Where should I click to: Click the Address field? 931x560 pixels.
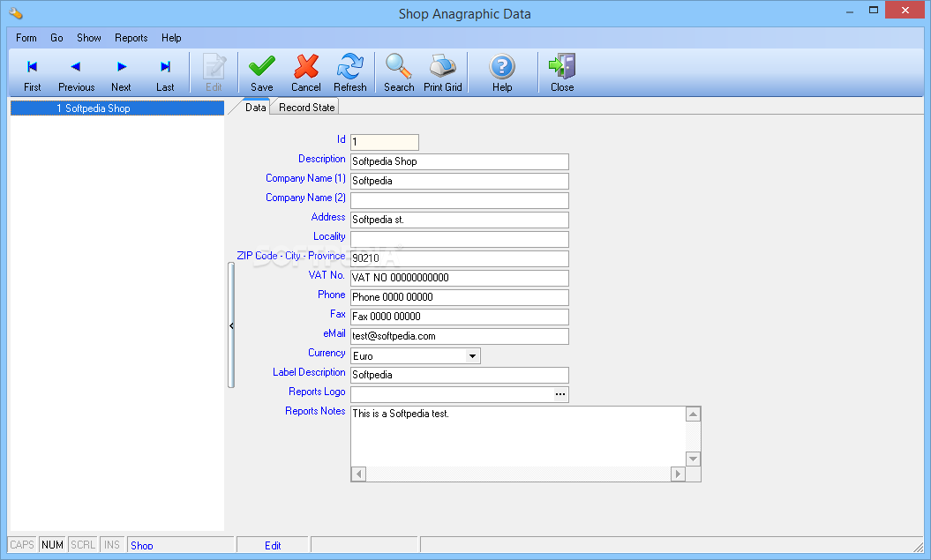[459, 220]
